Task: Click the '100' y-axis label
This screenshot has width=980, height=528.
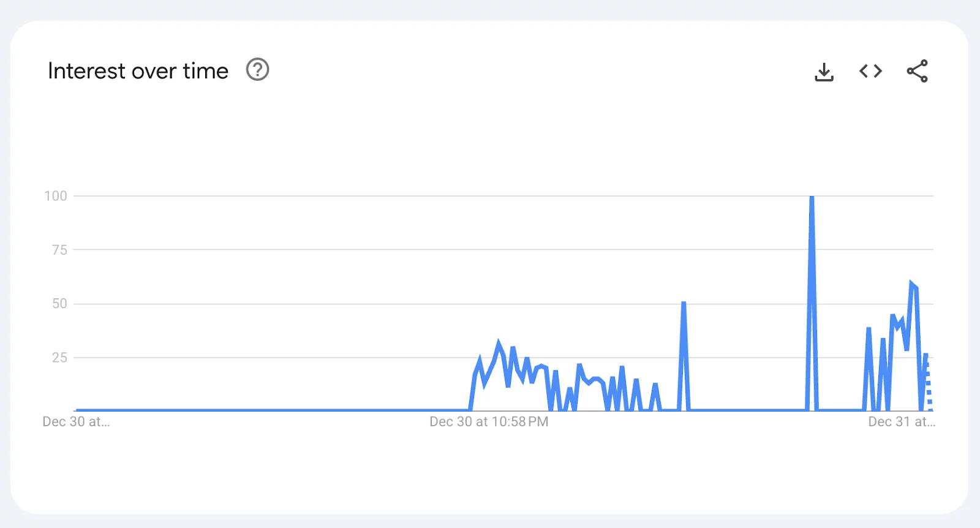Action: click(56, 196)
